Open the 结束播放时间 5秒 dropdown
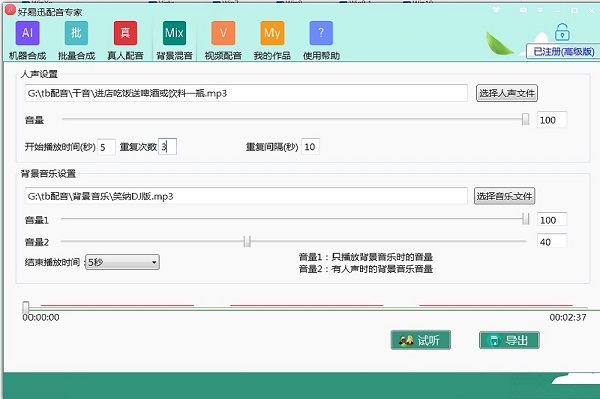The height and width of the screenshot is (399, 600). point(122,262)
